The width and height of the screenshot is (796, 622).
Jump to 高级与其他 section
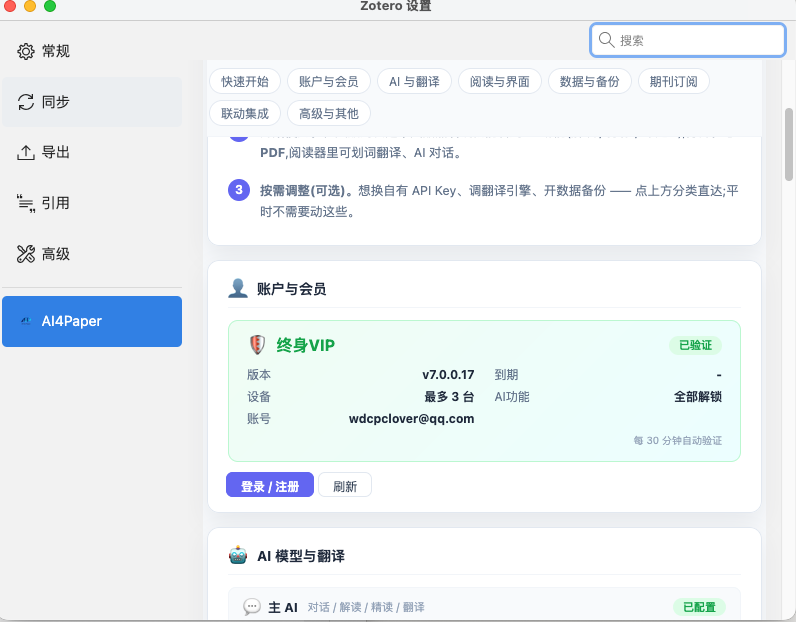tap(328, 113)
